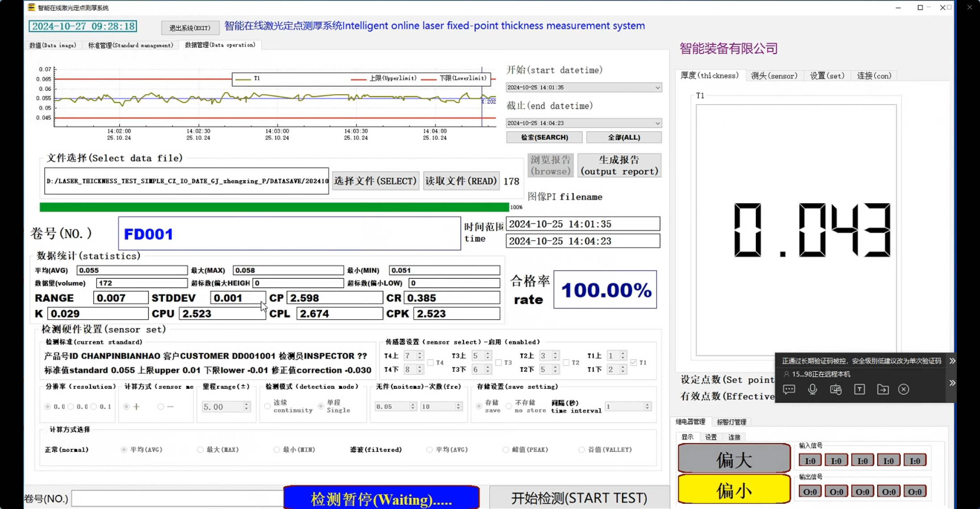Click the data file path field

[x=187, y=181]
